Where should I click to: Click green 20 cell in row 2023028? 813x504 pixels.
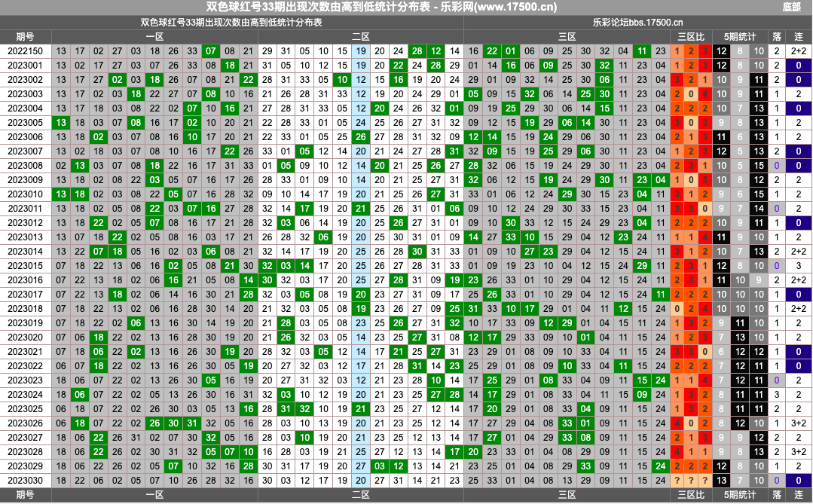coord(473,451)
